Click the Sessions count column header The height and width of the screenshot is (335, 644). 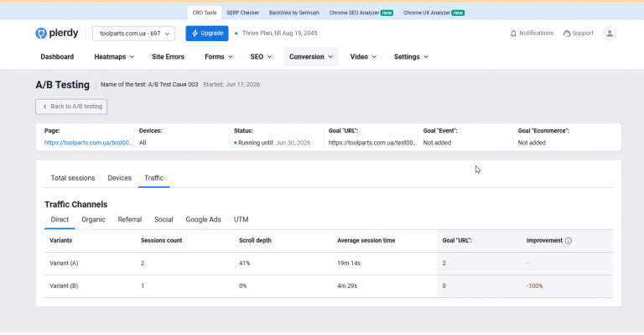pos(161,240)
